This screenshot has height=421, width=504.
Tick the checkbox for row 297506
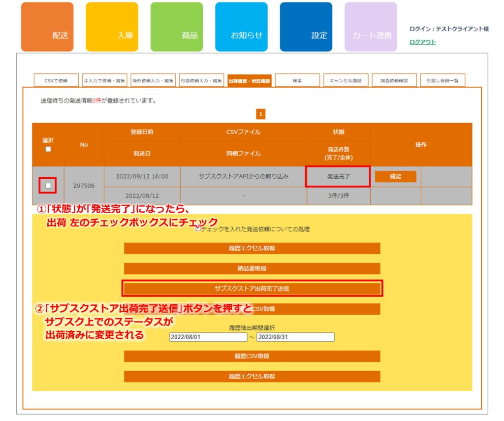[x=48, y=186]
